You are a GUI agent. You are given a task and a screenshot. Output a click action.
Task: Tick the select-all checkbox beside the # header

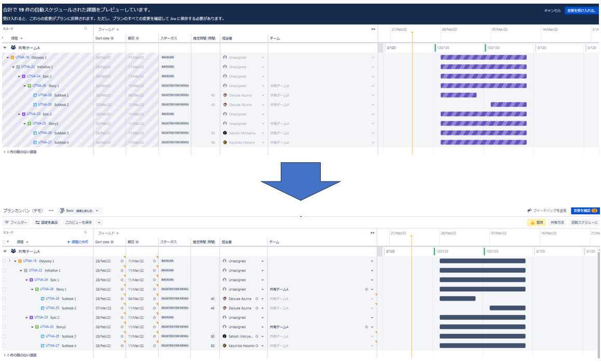coord(4,242)
